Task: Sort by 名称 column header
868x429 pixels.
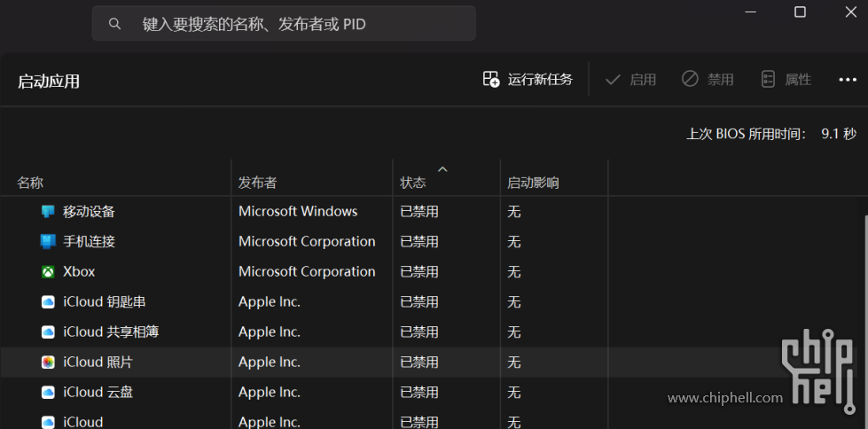Action: click(30, 183)
